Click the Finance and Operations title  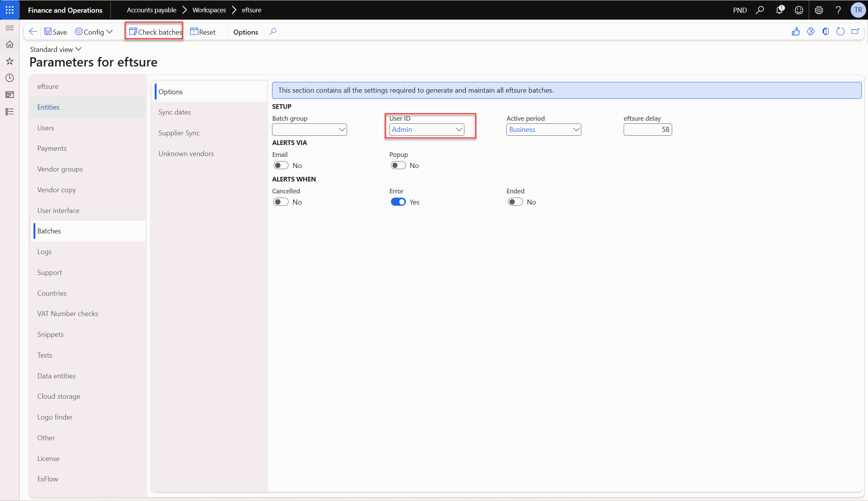tap(65, 10)
